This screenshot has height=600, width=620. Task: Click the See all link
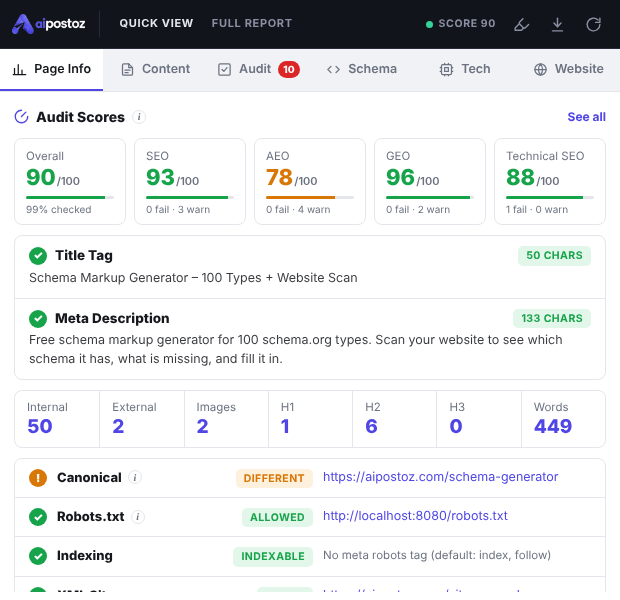tap(586, 117)
